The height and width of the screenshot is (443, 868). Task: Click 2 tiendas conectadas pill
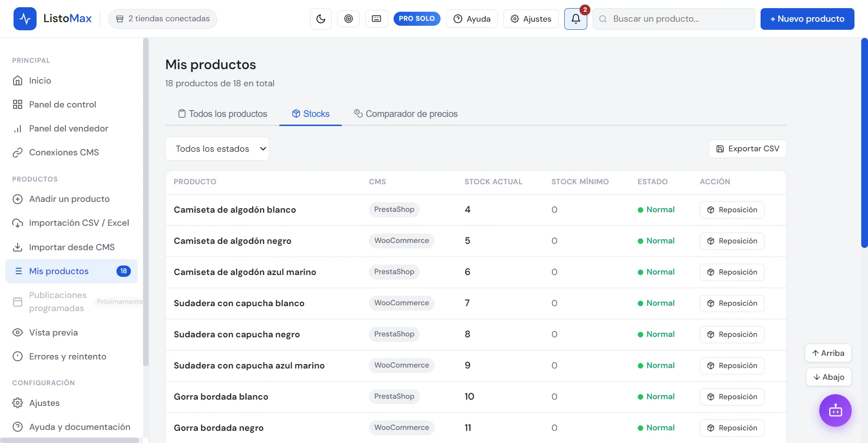pos(162,19)
